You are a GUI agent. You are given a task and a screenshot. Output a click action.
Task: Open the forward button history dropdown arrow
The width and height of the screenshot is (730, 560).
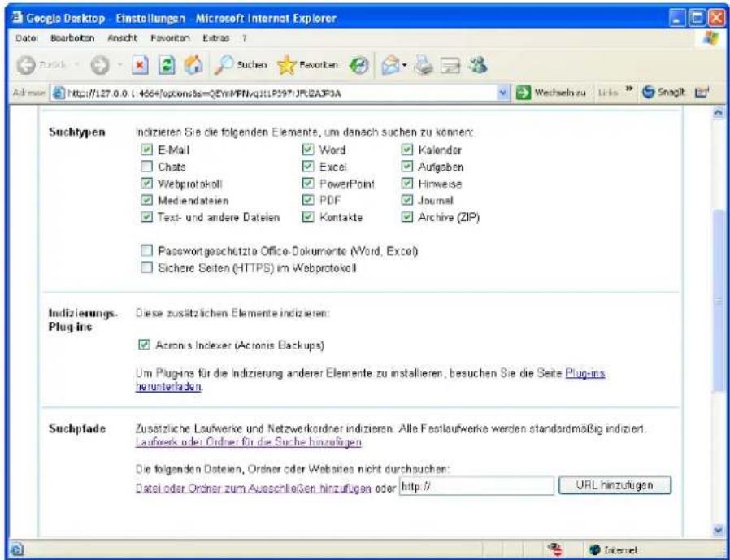[x=119, y=66]
